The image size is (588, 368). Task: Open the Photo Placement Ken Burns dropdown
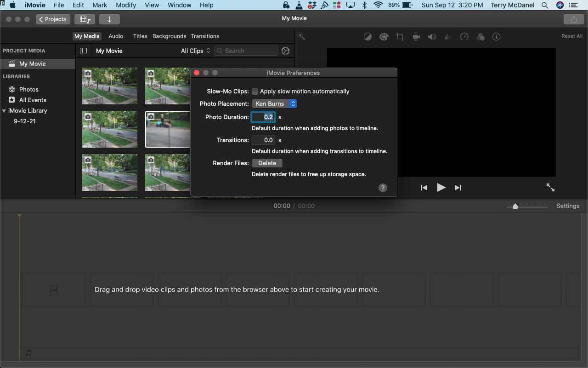[274, 104]
